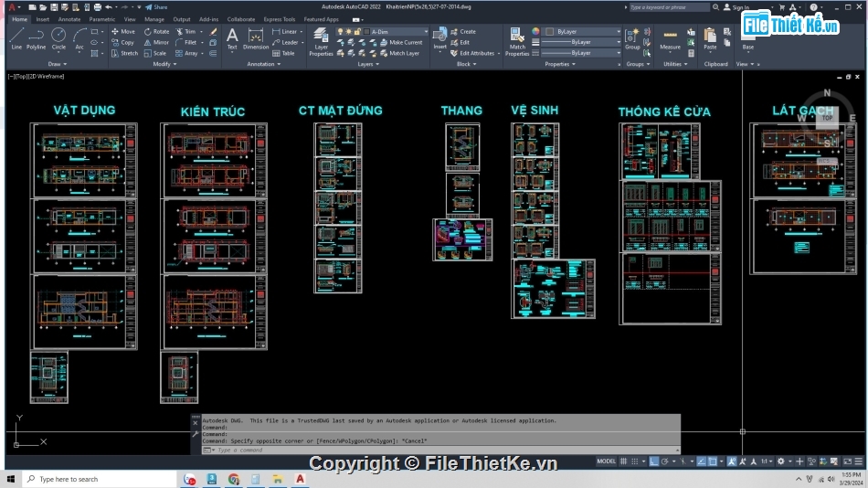868x488 pixels.
Task: Select the Trim tool
Action: (186, 32)
